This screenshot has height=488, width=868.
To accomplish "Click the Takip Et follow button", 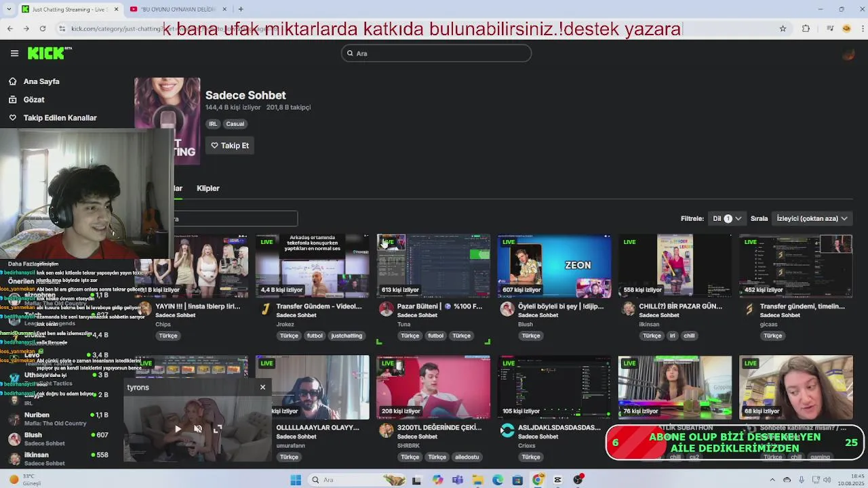I will [230, 146].
